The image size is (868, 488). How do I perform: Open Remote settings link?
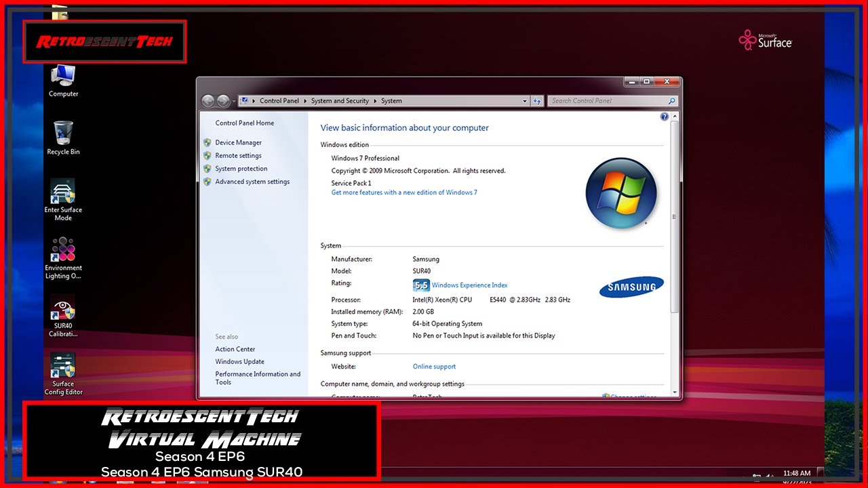click(x=238, y=156)
